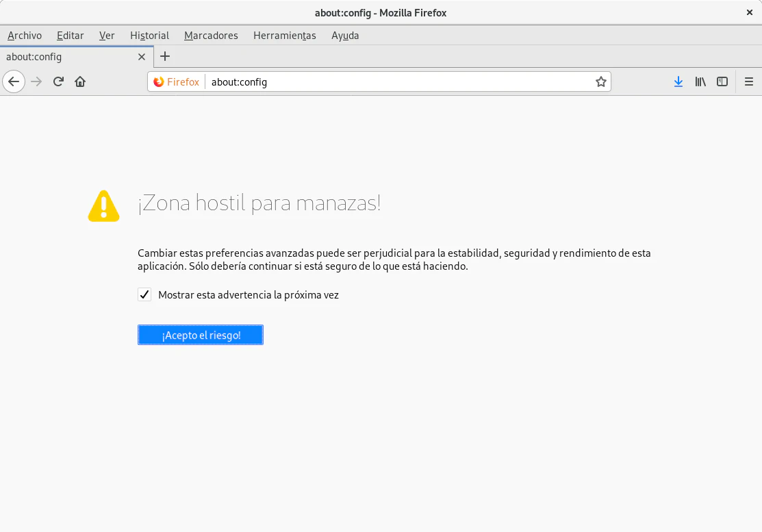Open the Historial menu
Image resolution: width=762 pixels, height=532 pixels.
click(149, 36)
